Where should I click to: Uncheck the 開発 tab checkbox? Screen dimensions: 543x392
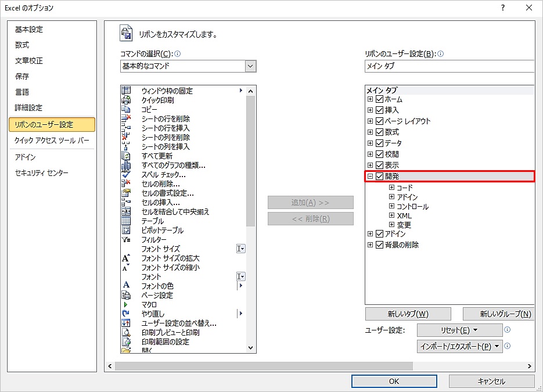click(380, 176)
